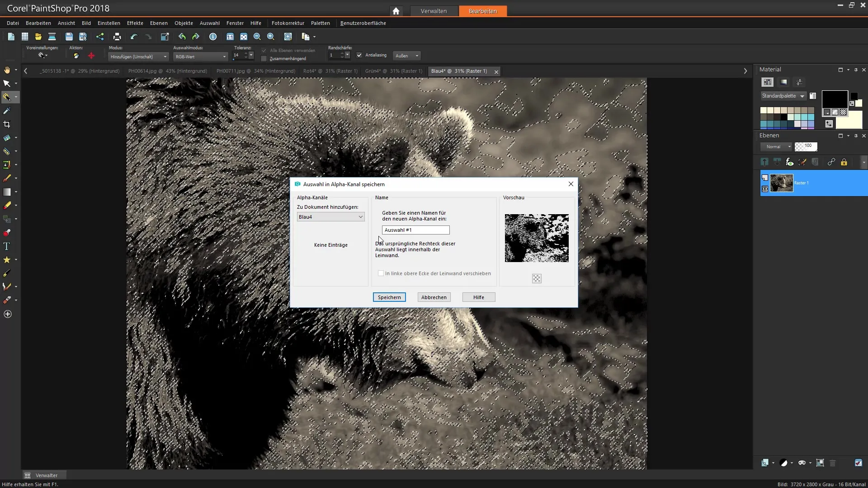Viewport: 868px width, 488px height.
Task: Click the layer opacity 100 slider
Action: point(806,146)
